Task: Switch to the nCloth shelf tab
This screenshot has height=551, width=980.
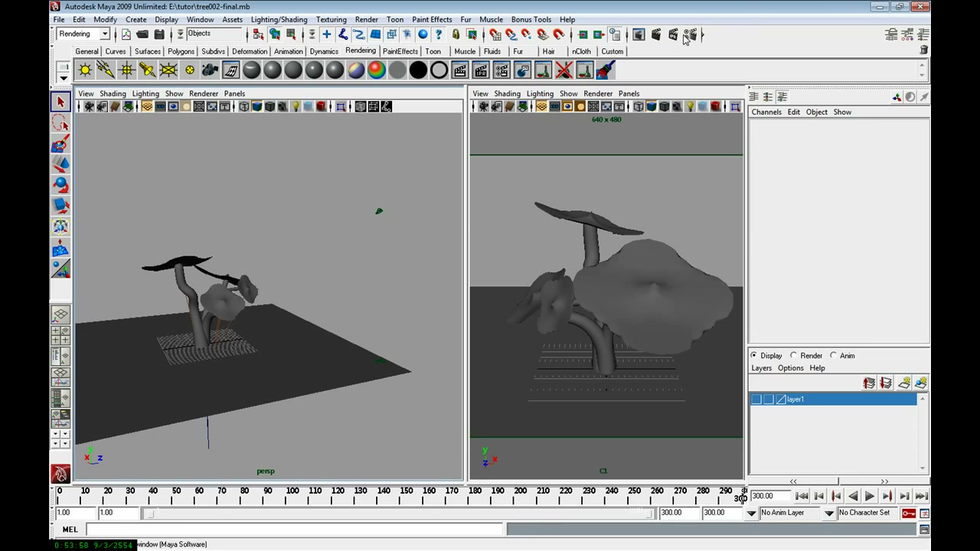Action: (x=581, y=51)
